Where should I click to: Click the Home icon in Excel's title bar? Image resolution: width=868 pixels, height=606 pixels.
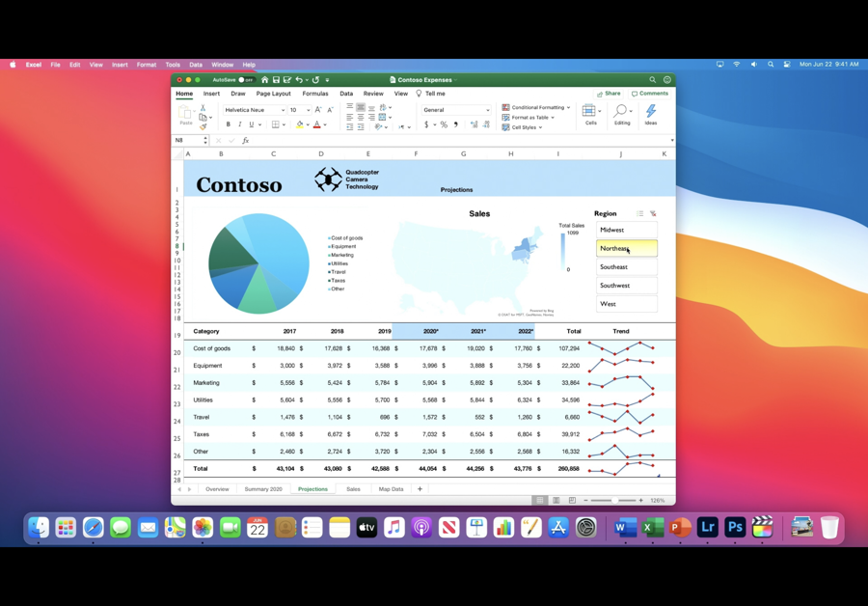(264, 80)
